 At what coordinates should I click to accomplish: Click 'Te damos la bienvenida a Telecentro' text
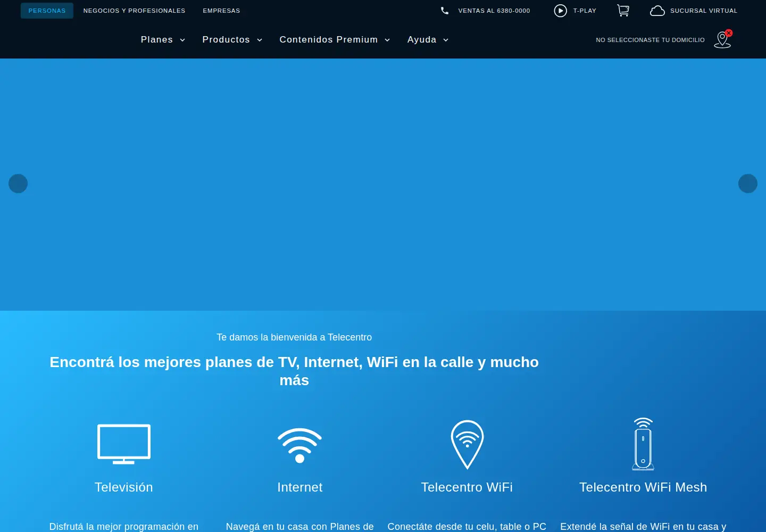click(x=294, y=337)
